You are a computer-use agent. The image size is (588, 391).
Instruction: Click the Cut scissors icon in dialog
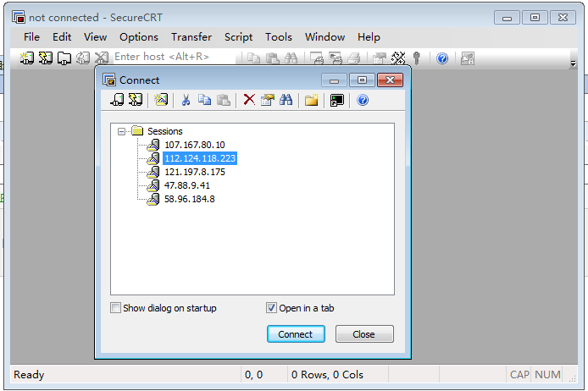point(186,100)
